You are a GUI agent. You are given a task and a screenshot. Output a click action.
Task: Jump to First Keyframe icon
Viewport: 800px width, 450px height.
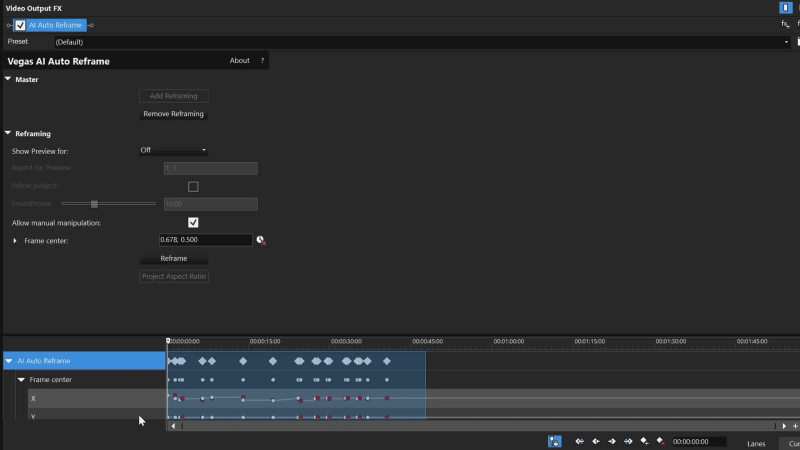tap(580, 441)
